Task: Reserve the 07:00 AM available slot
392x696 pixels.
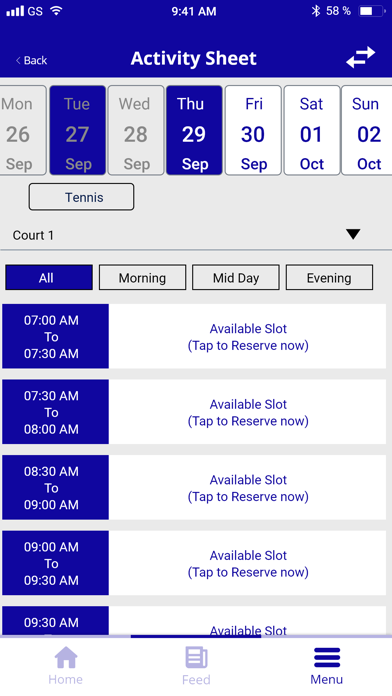Action: 248,336
